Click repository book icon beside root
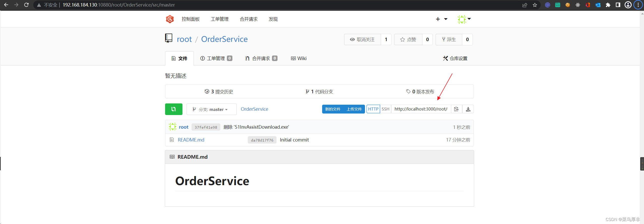Image resolution: width=644 pixels, height=224 pixels. point(168,38)
